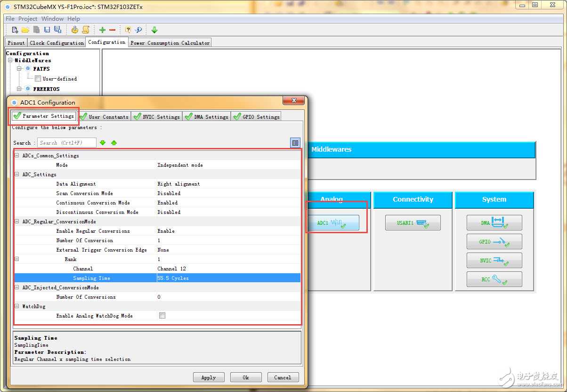Enable the Analog WatchDog Mode checkbox
The image size is (567, 392).
[x=162, y=316]
